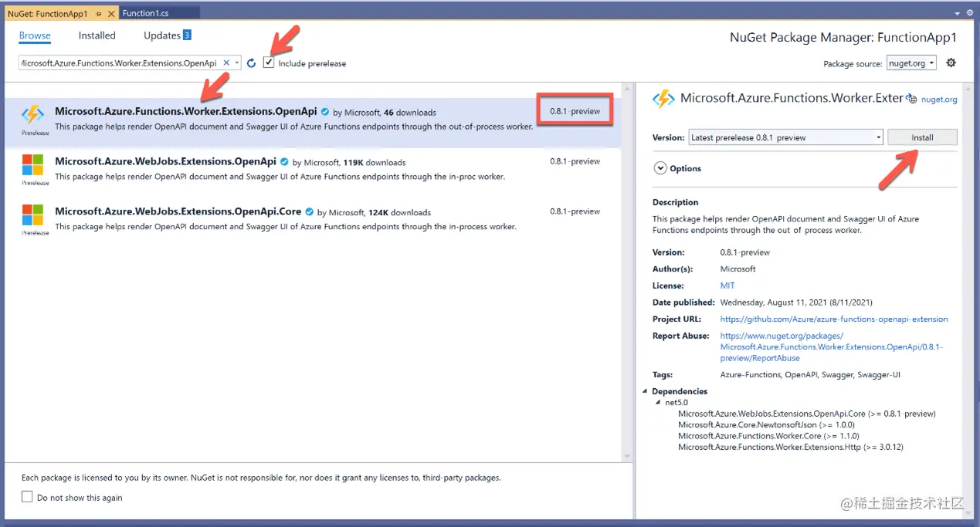Switch to the Installed tab
Screen dimensions: 980x527
point(97,35)
